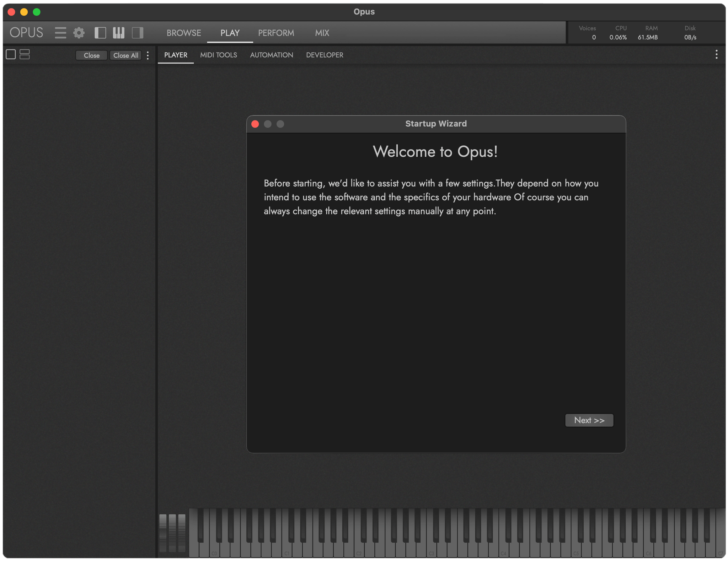Screen dimensions: 728x561
Task: Switch to the PERFORM page
Action: coord(276,33)
